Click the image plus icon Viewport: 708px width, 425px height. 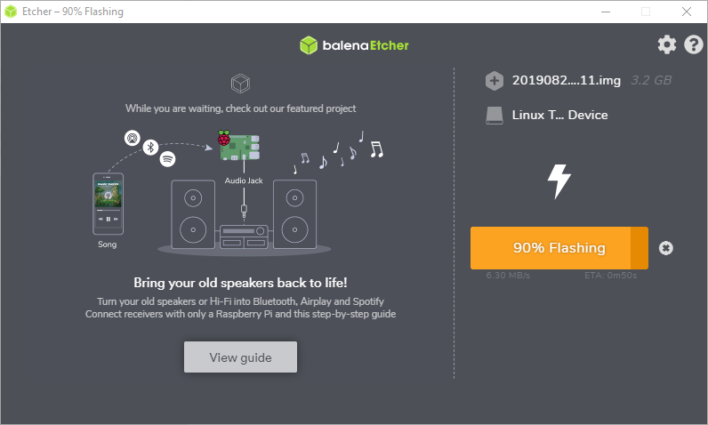point(494,81)
